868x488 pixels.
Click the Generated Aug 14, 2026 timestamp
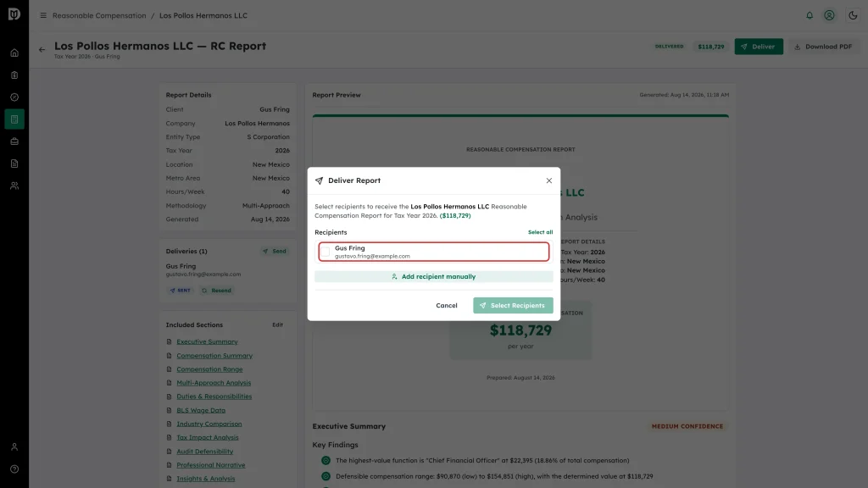[684, 95]
